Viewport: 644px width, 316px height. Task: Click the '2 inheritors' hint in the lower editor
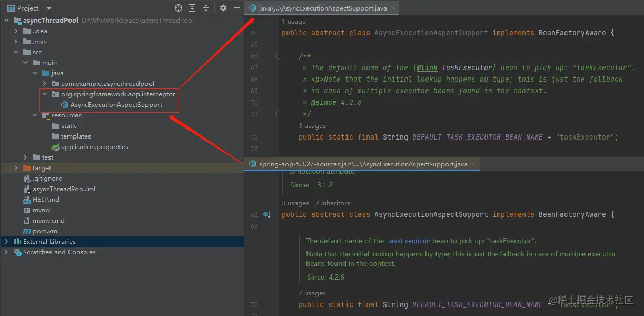(333, 203)
